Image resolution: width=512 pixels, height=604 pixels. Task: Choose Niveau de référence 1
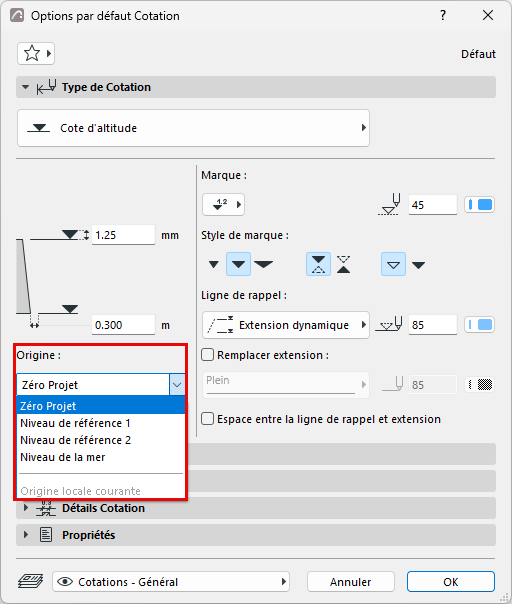101,423
